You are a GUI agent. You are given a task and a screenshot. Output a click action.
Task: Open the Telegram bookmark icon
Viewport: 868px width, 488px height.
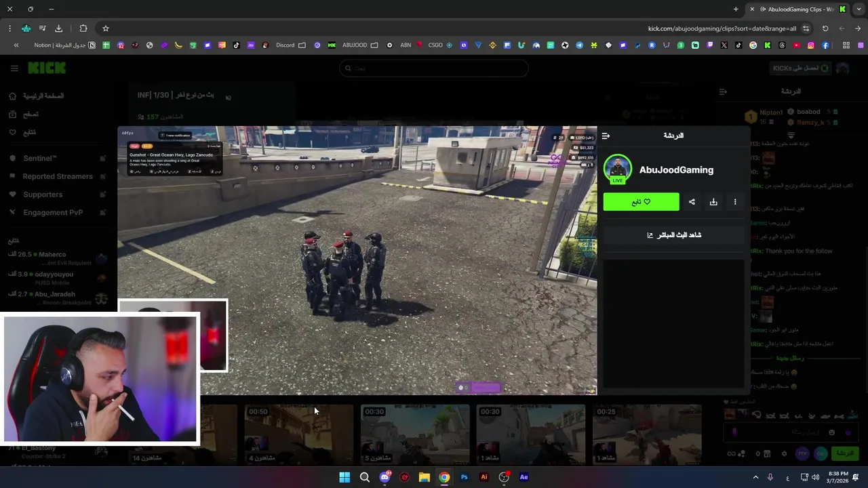pos(579,45)
